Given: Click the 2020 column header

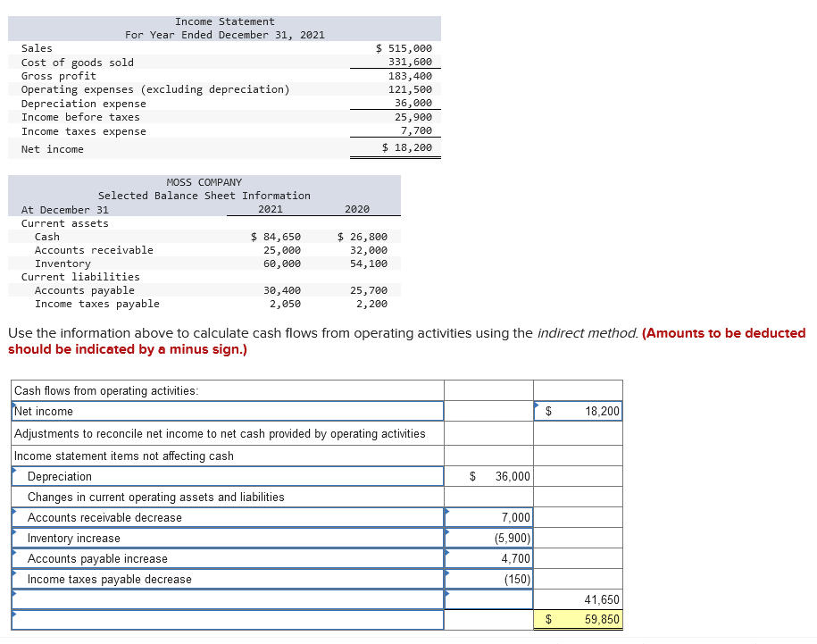Looking at the screenshot, I should 357,209.
